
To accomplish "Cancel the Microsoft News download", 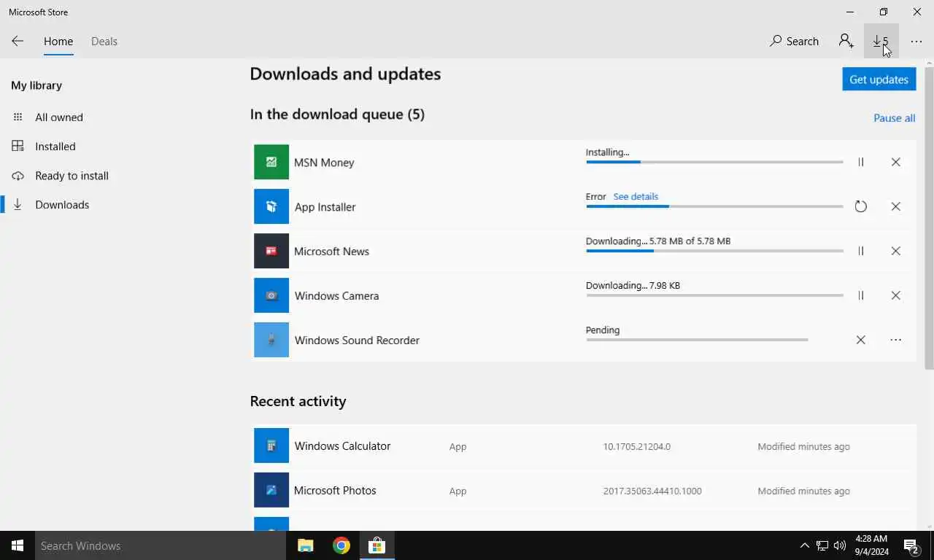I will (x=895, y=251).
